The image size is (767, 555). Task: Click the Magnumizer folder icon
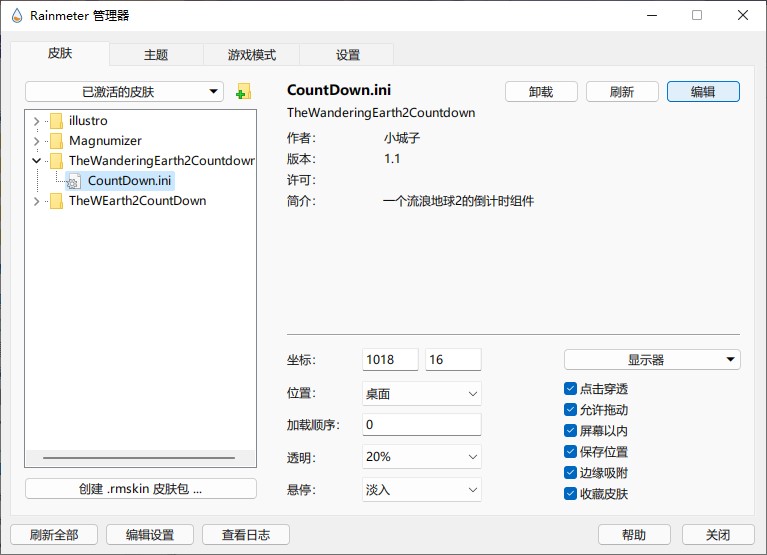click(x=57, y=141)
